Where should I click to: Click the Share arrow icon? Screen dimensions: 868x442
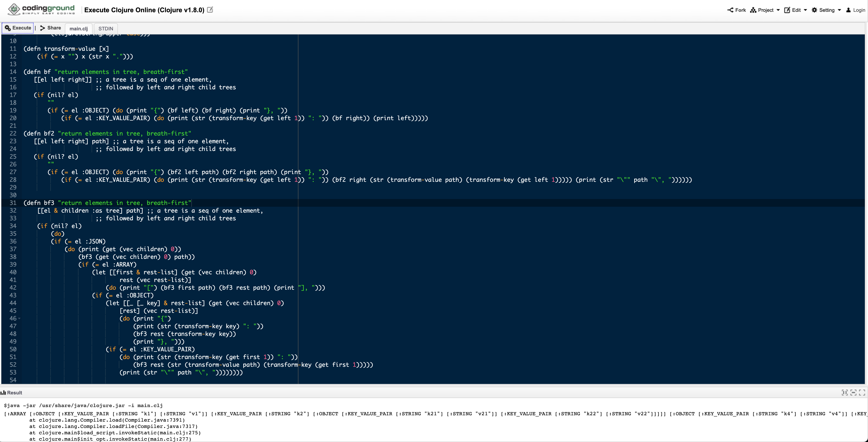point(42,28)
